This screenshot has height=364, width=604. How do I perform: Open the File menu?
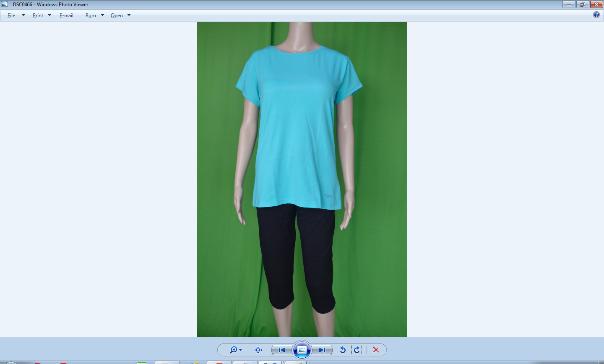click(x=11, y=16)
